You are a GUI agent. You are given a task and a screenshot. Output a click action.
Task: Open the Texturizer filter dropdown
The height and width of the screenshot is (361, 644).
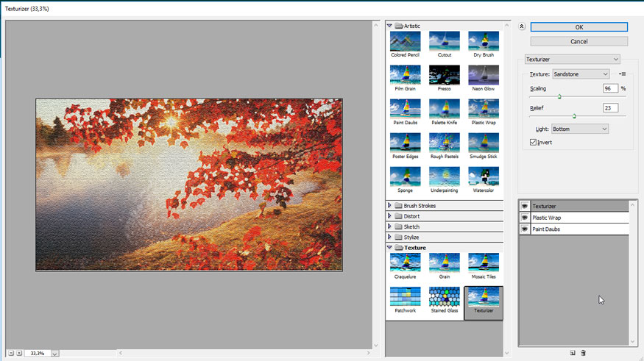pos(572,60)
